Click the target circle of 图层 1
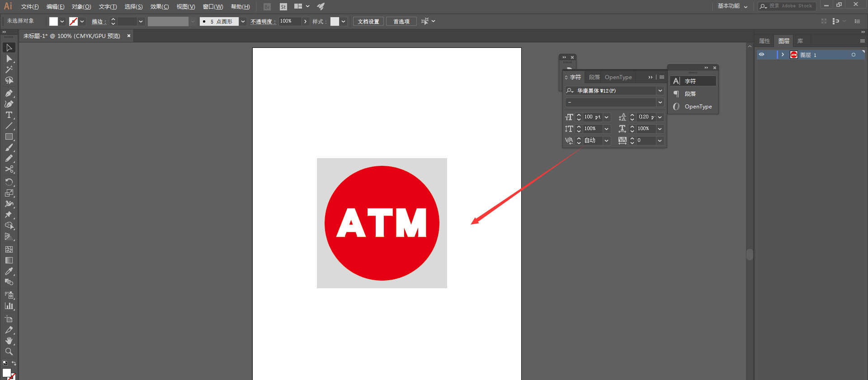Screen dimensions: 868x380 tap(853, 55)
